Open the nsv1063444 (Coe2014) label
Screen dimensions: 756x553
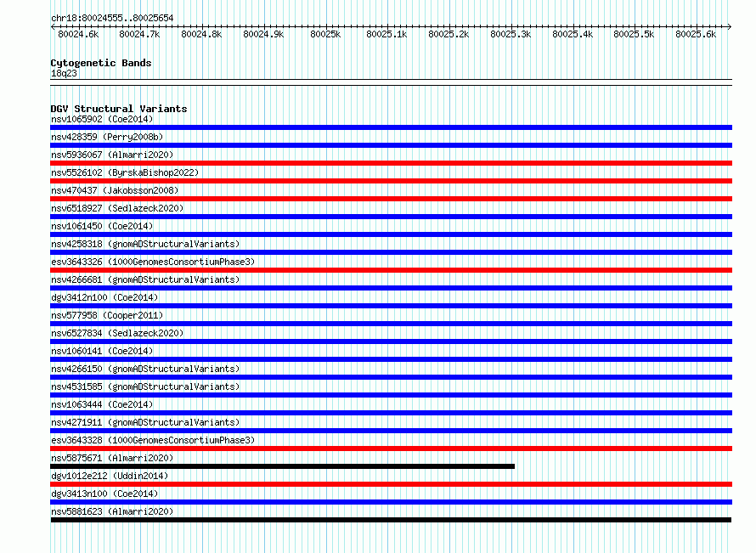point(102,404)
